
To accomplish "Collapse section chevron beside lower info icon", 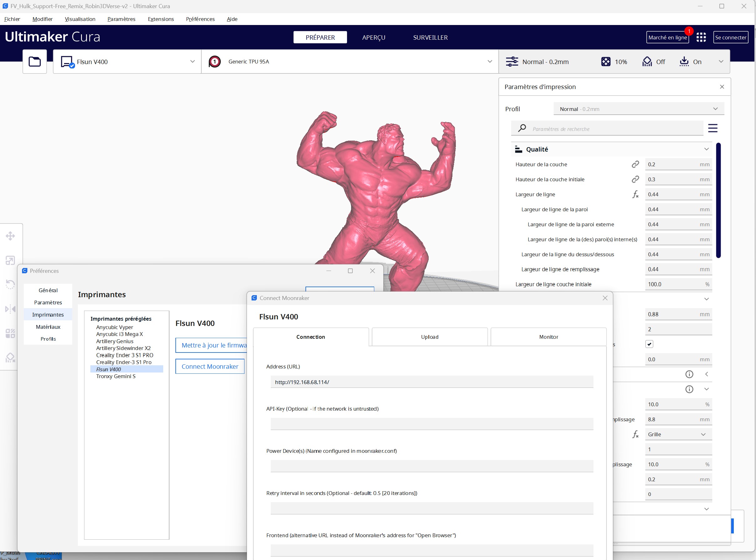I will click(707, 389).
